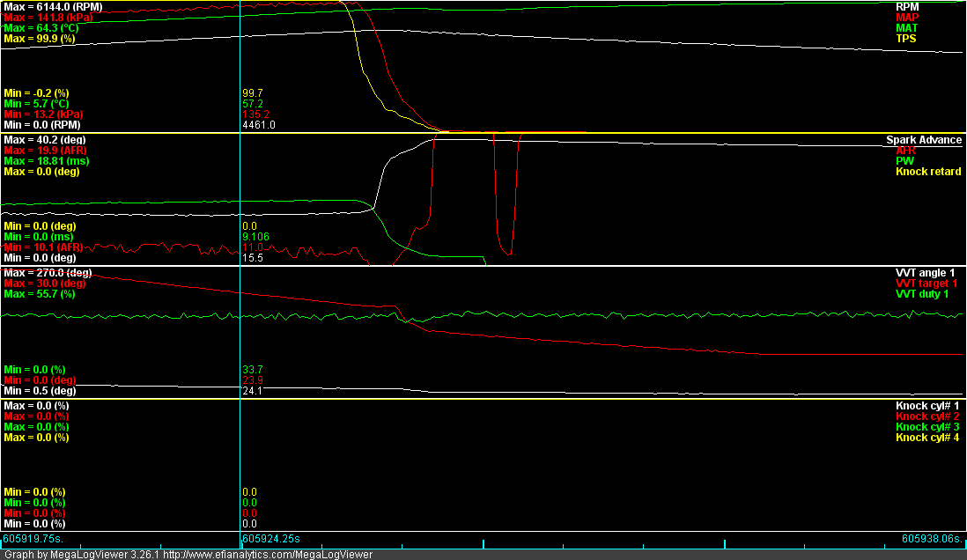Click the 9.106 pulse width cursor value
This screenshot has width=967, height=560.
pos(255,237)
